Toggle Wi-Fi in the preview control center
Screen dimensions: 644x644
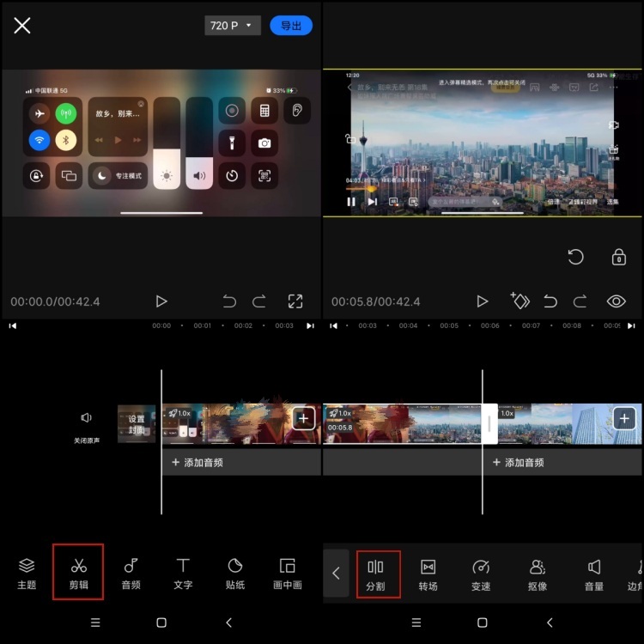point(39,140)
